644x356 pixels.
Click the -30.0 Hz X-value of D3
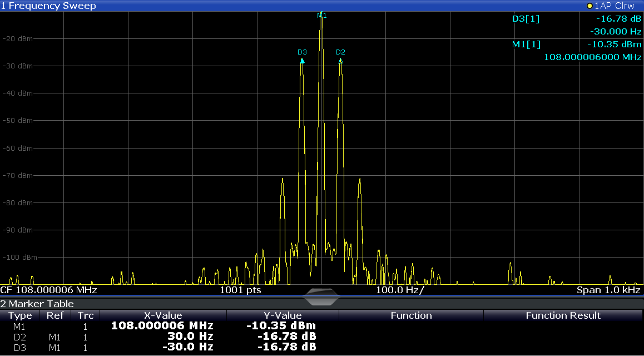pos(187,347)
